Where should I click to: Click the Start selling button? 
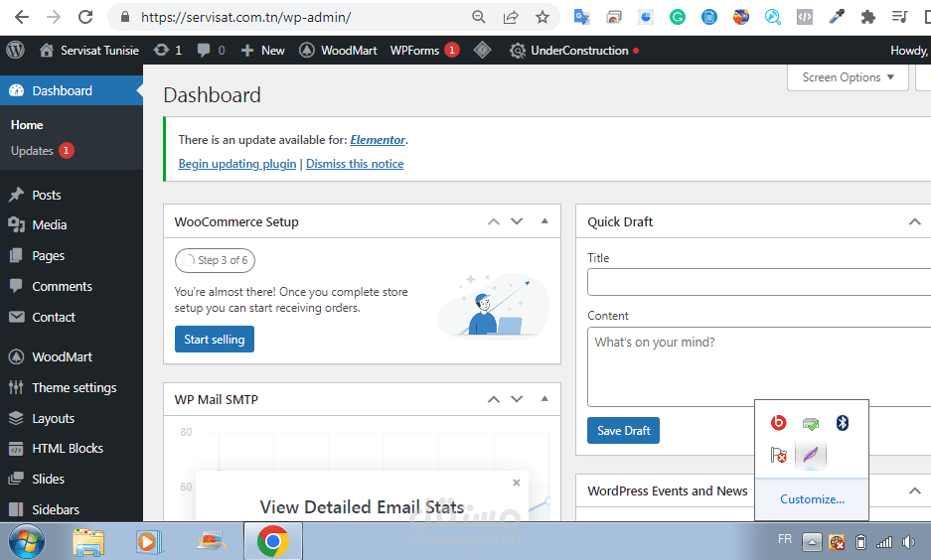[x=215, y=340]
